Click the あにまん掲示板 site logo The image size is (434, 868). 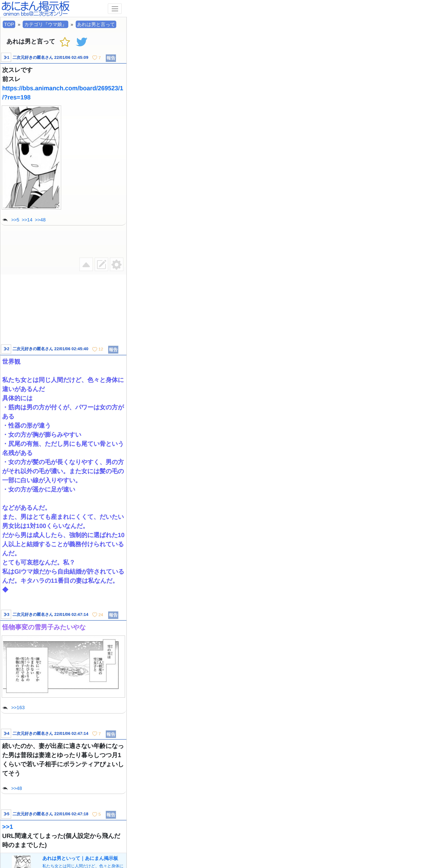click(x=35, y=8)
